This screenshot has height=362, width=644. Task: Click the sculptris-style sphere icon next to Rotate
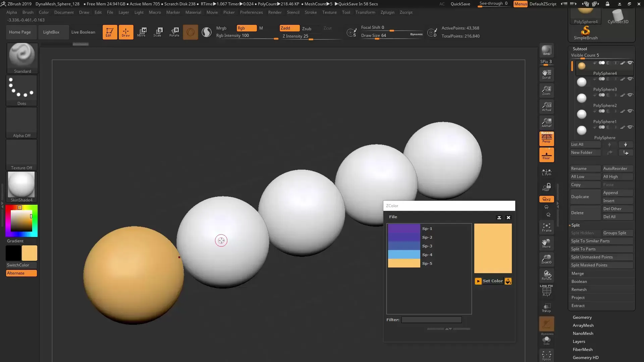click(x=190, y=32)
